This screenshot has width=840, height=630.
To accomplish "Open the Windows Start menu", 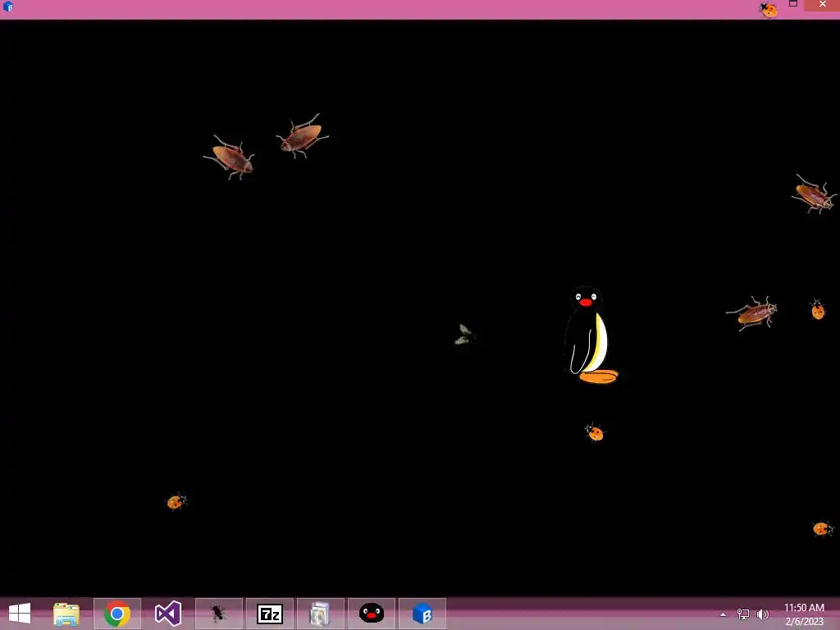I will [20, 614].
